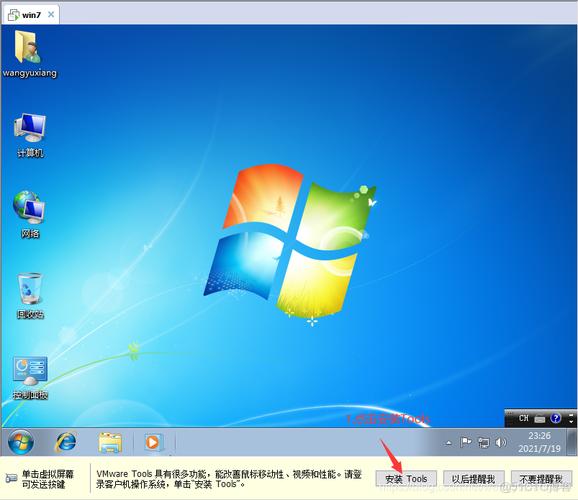Show hidden tray icons arrow

(x=449, y=442)
